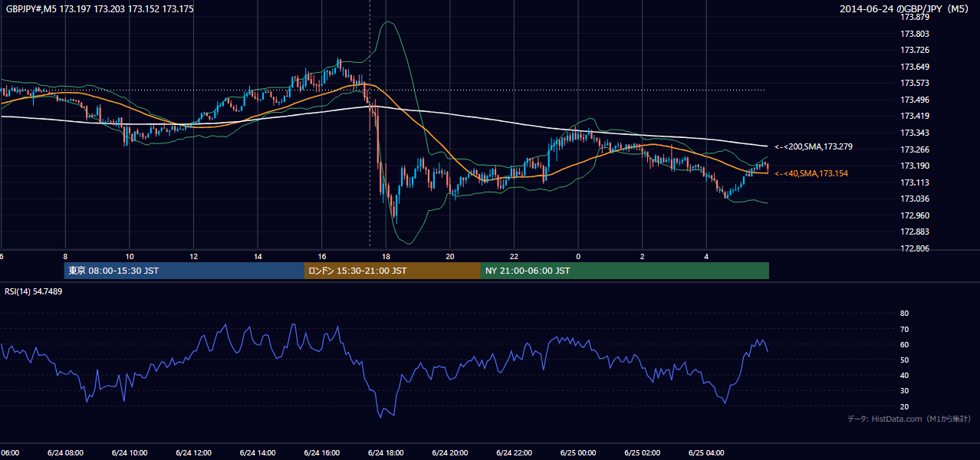Screen dimensions: 980x460
Task: Click RSI axis level 20
Action: [x=904, y=406]
